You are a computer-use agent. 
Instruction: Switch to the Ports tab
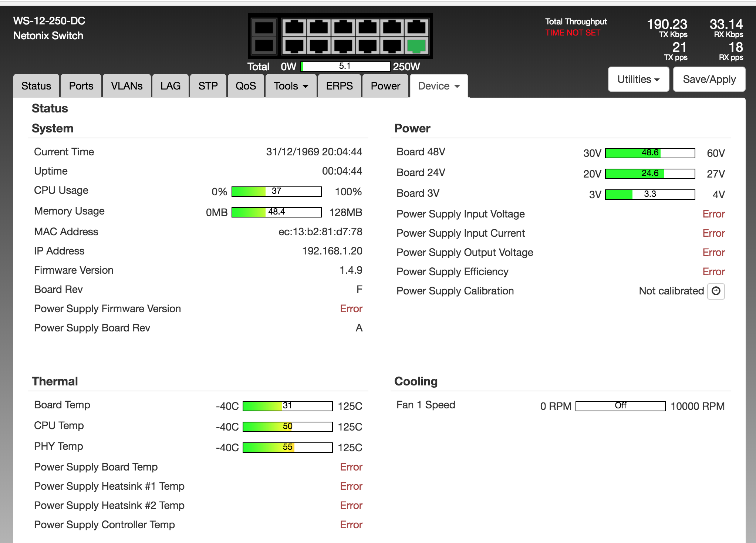pos(81,86)
